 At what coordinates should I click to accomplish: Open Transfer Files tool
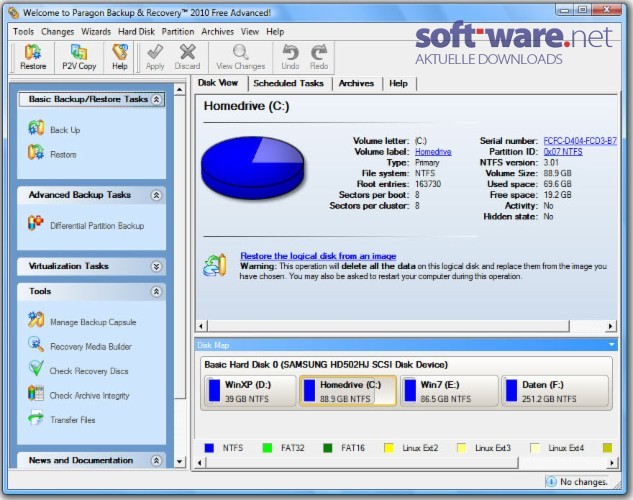(62, 419)
